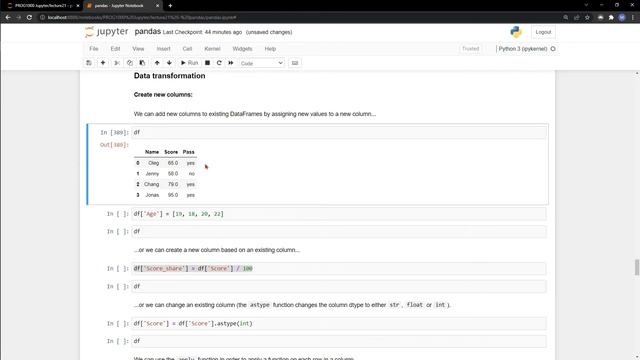Click the 'Chang' cell in the table
This screenshot has height=360, width=640.
tap(151, 184)
